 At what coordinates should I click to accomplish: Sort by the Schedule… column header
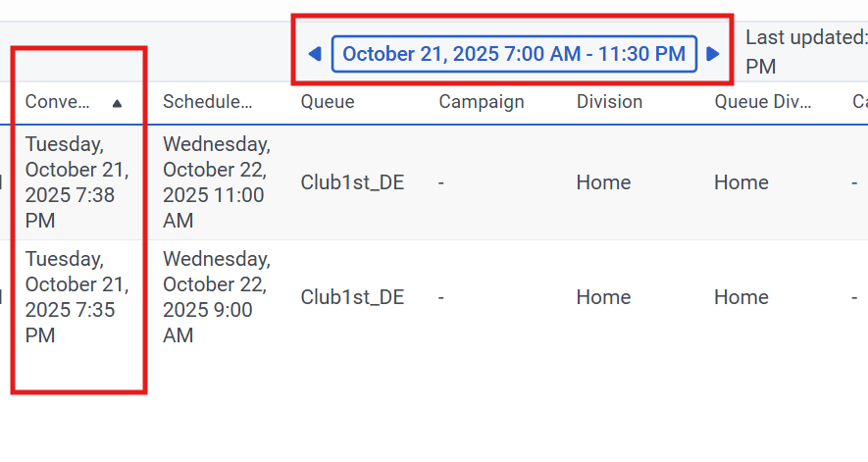tap(208, 102)
